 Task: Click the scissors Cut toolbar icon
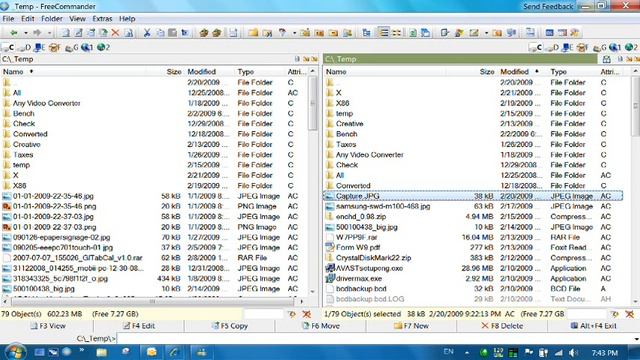147,33
